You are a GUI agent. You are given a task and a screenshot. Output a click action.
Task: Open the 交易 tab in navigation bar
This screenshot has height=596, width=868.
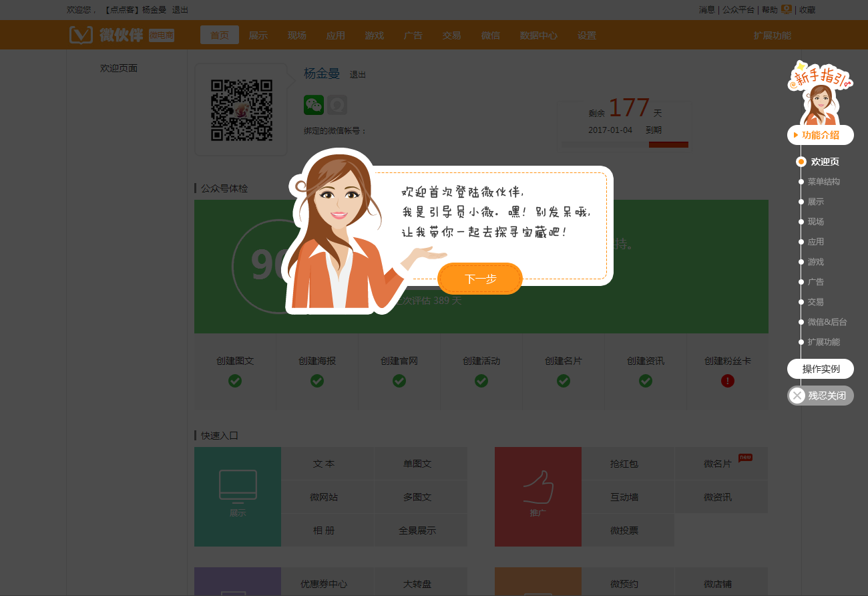452,35
